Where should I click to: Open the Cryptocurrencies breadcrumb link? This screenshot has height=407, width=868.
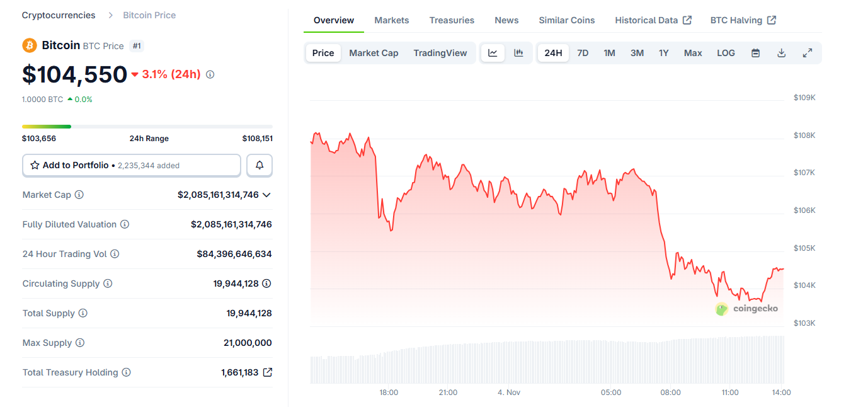point(59,14)
